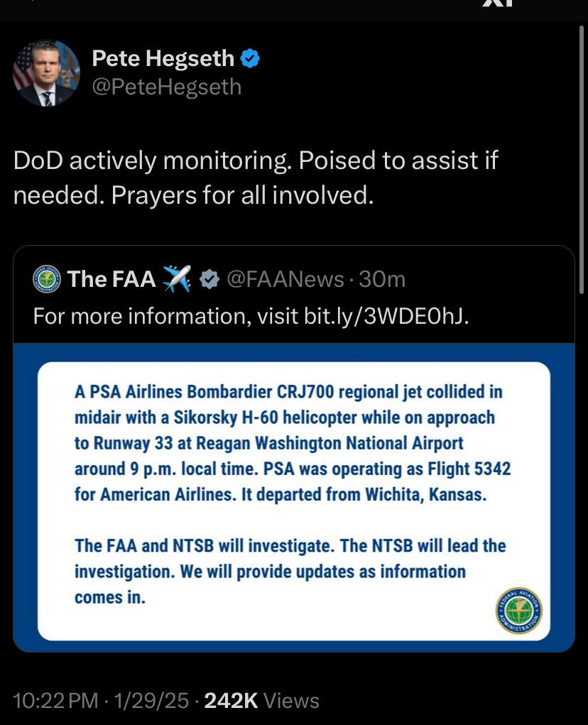The image size is (588, 725).
Task: Open The FAA account name in quoted post
Action: (111, 279)
